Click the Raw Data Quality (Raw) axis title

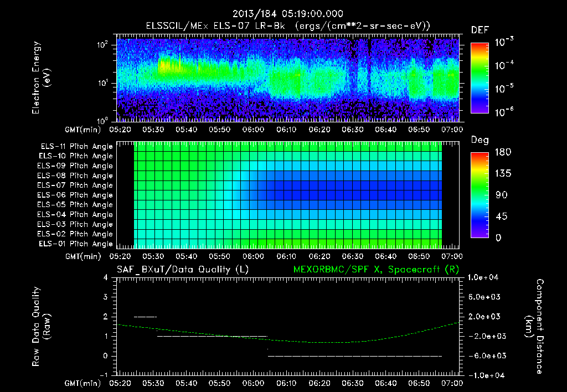pos(41,327)
